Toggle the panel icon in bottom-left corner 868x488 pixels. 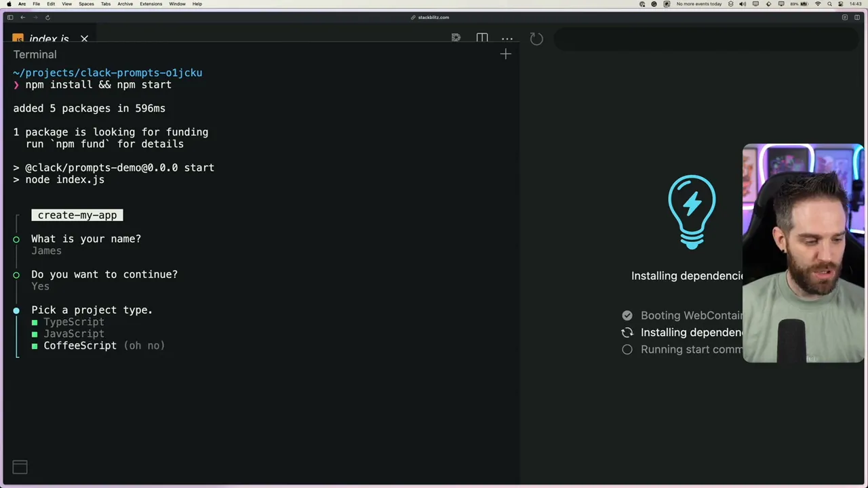point(20,466)
